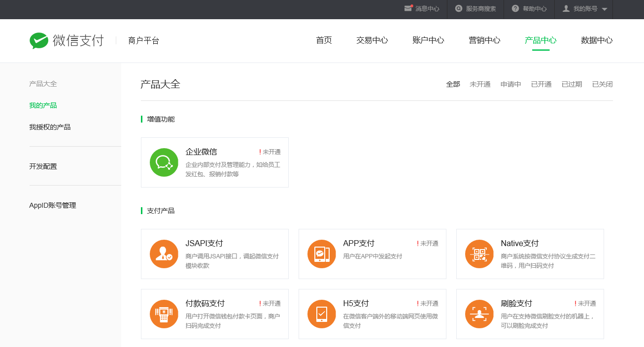Open the 账户中心 navigation tab
The width and height of the screenshot is (644, 347).
coord(428,40)
